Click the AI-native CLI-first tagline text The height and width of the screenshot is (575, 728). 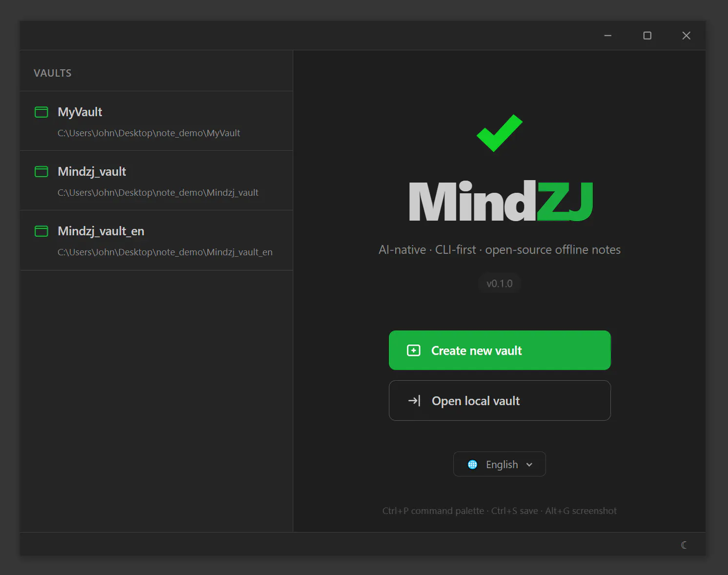(500, 250)
